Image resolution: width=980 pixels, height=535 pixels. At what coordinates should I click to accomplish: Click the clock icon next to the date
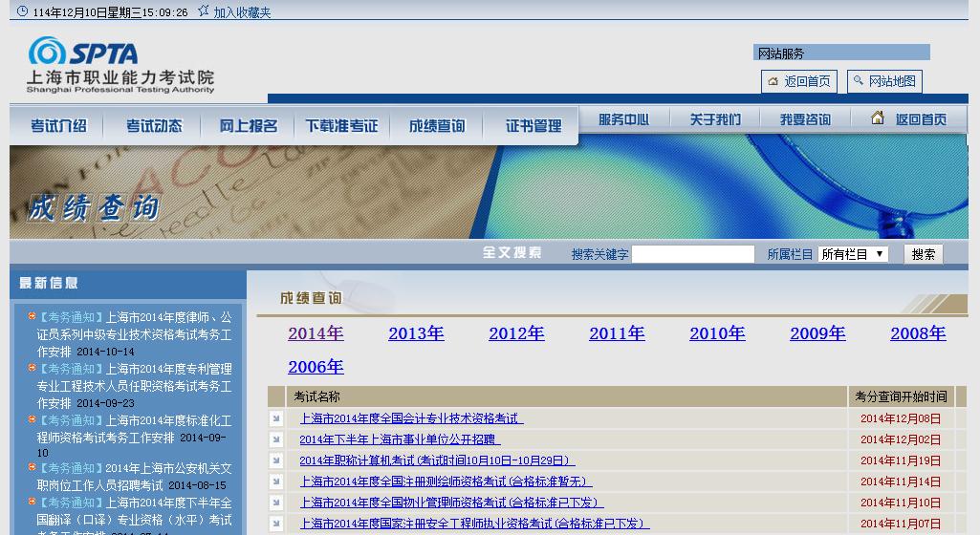pos(22,11)
